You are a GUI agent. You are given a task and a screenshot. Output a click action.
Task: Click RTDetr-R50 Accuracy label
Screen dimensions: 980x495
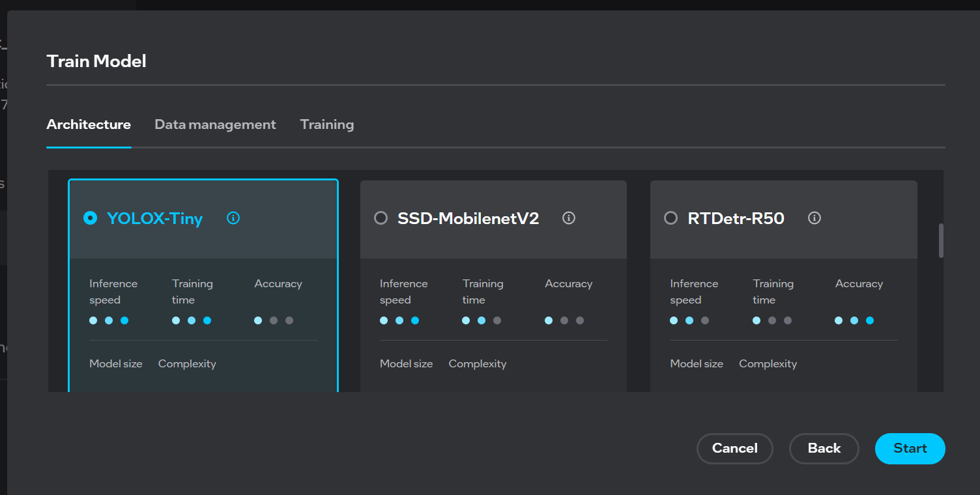coord(859,284)
